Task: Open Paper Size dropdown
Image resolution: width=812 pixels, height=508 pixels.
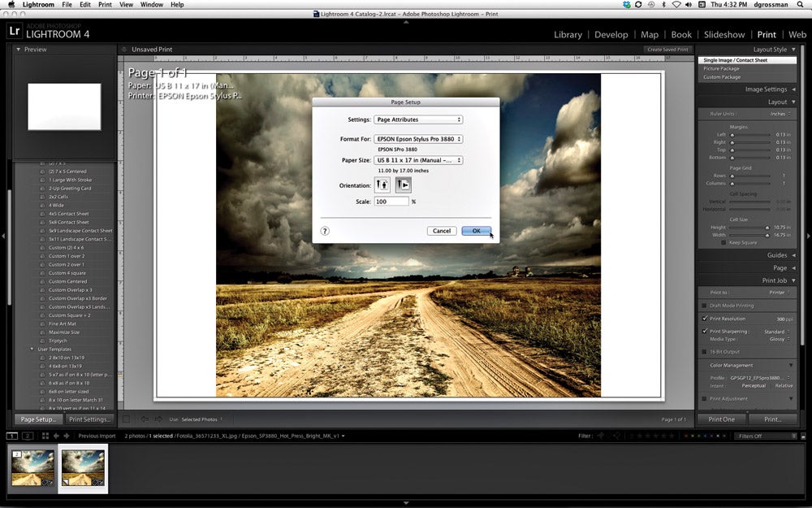Action: 418,160
